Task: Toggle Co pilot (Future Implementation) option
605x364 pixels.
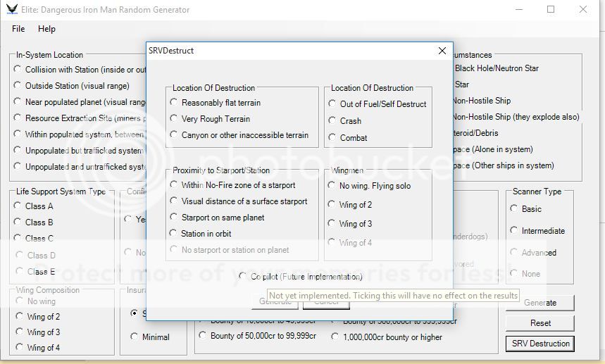Action: coord(301,277)
